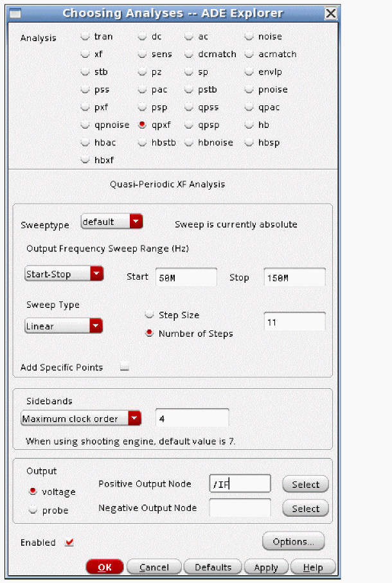
Task: Pick the envlp analysis radio button
Action: pyautogui.click(x=249, y=72)
